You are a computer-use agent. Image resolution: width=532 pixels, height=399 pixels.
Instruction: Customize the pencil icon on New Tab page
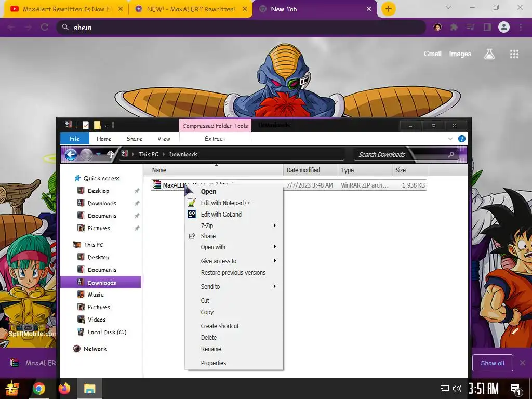[515, 331]
